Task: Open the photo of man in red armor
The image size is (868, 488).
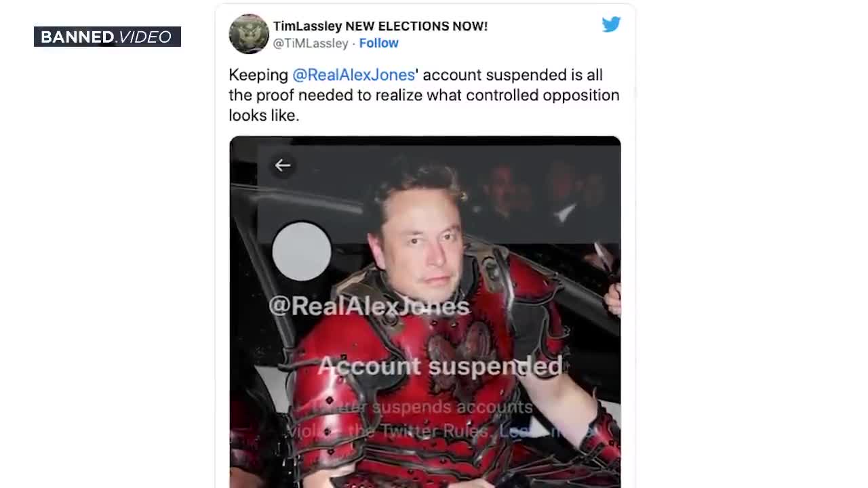Action: coord(425,312)
